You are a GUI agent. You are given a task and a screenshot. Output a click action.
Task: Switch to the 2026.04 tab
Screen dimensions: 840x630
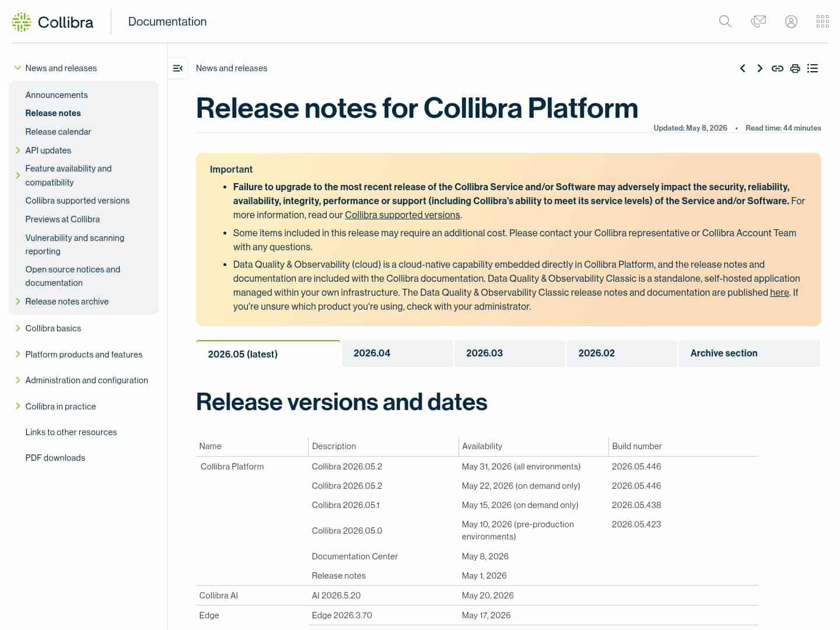tap(397, 353)
